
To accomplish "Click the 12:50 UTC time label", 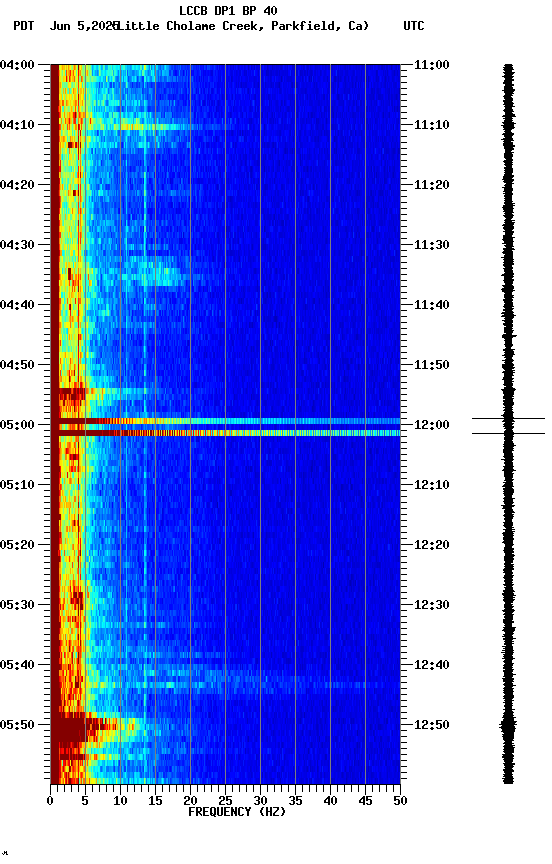I will click(432, 726).
